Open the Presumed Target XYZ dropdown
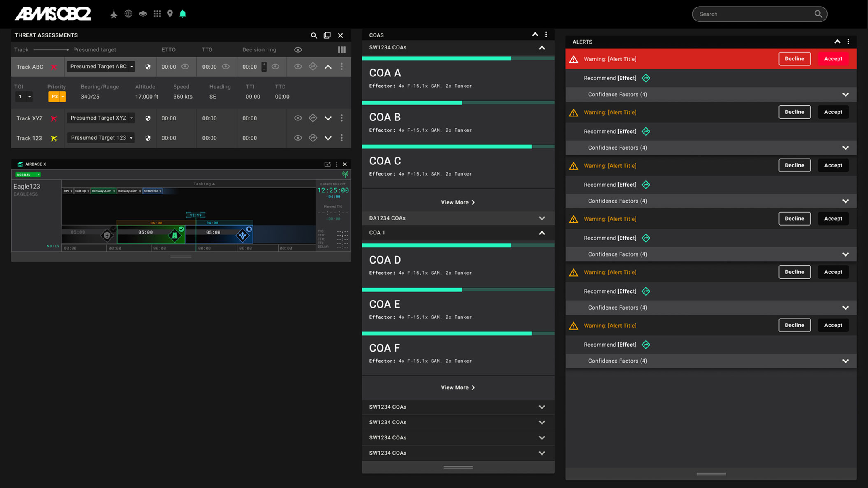Image resolution: width=868 pixels, height=488 pixels. (x=101, y=118)
